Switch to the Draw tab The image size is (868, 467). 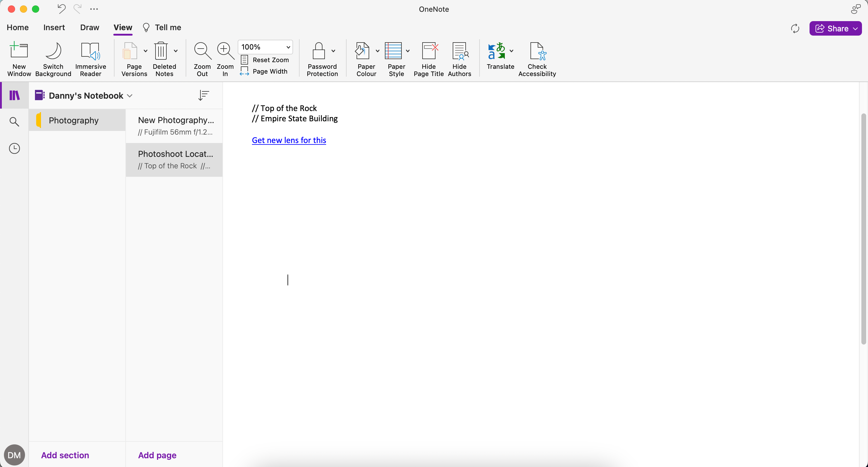click(89, 27)
